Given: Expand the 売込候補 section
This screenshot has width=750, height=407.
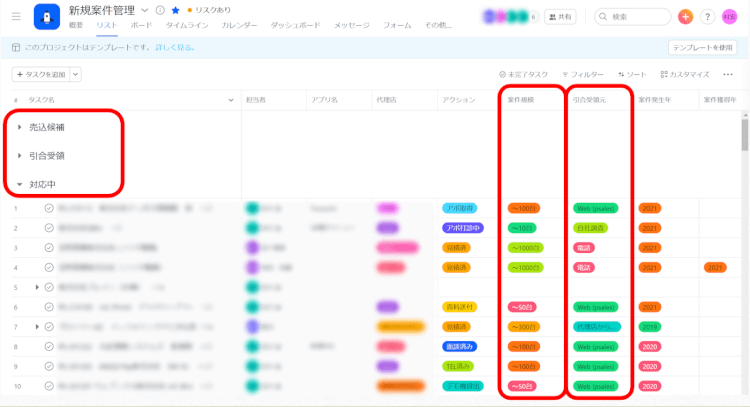Looking at the screenshot, I should coord(20,127).
